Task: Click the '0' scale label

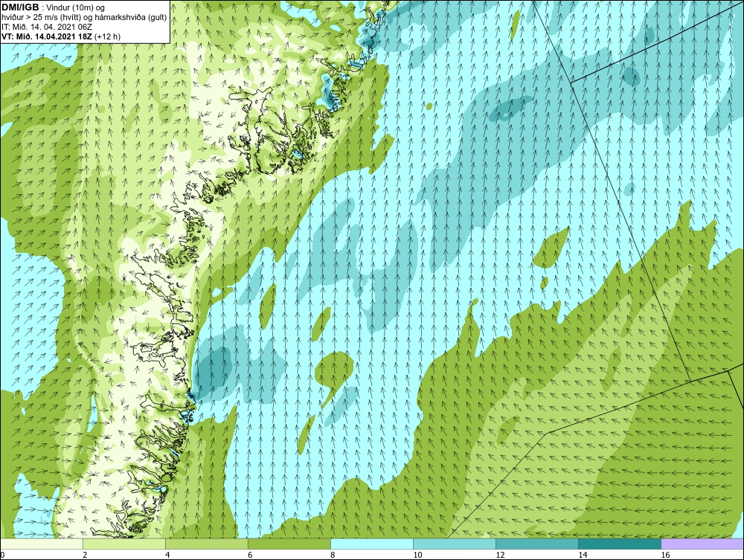Action: pyautogui.click(x=2, y=555)
